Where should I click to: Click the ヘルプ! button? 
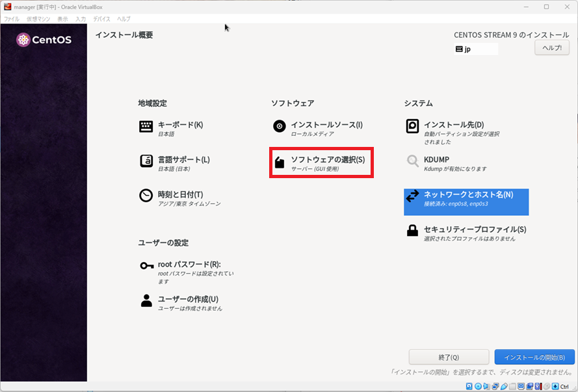(x=552, y=48)
